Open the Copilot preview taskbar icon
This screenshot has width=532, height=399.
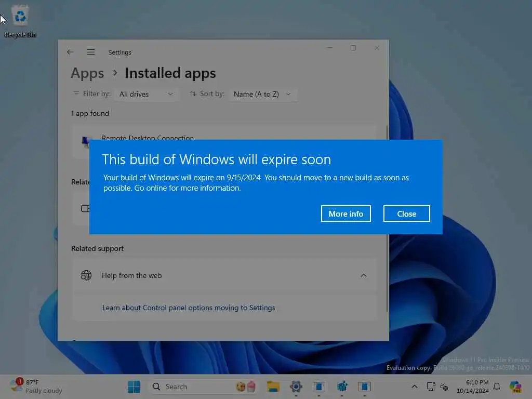point(515,387)
